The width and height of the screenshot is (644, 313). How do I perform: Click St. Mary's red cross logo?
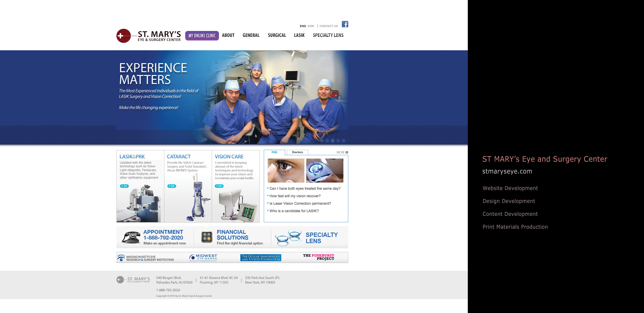(x=123, y=36)
